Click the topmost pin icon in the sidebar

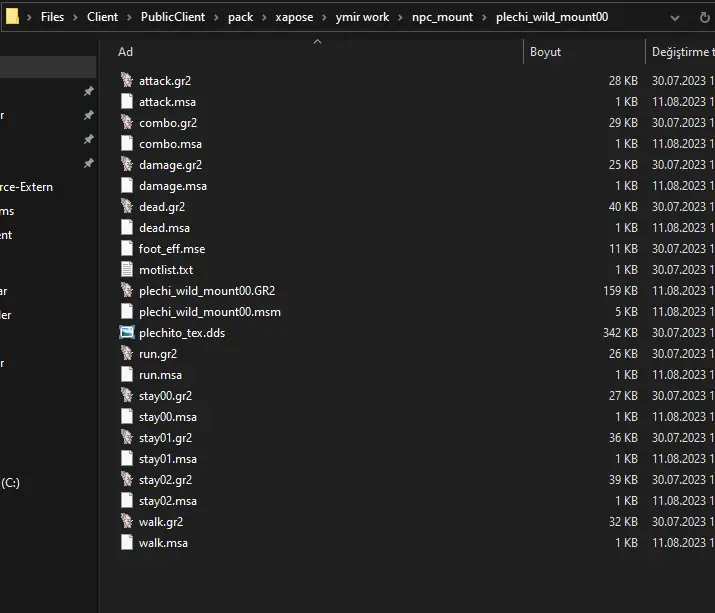click(88, 91)
